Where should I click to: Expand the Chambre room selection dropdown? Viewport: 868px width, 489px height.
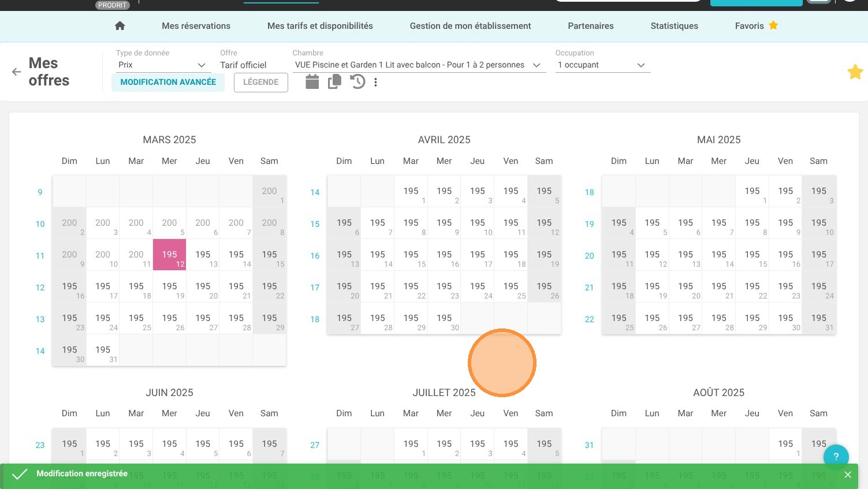pos(419,65)
